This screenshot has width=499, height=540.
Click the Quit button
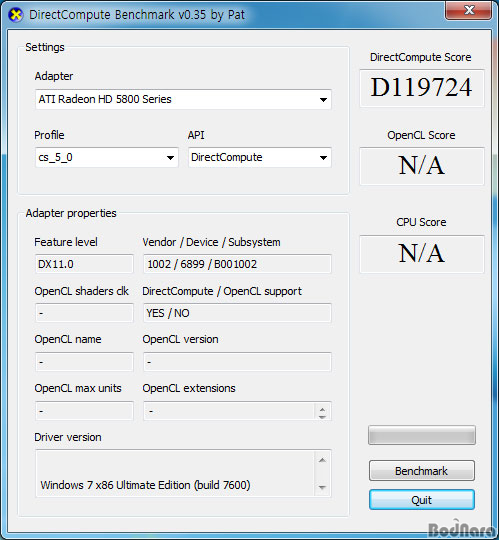click(422, 500)
